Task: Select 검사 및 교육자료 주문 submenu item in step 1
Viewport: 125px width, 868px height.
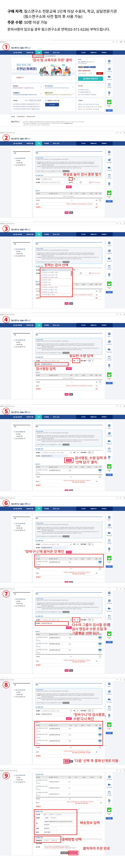Action: 38,56
